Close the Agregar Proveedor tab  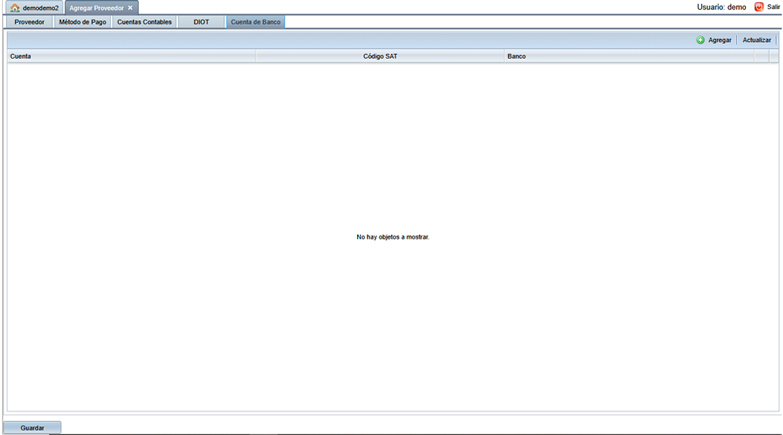click(x=130, y=8)
